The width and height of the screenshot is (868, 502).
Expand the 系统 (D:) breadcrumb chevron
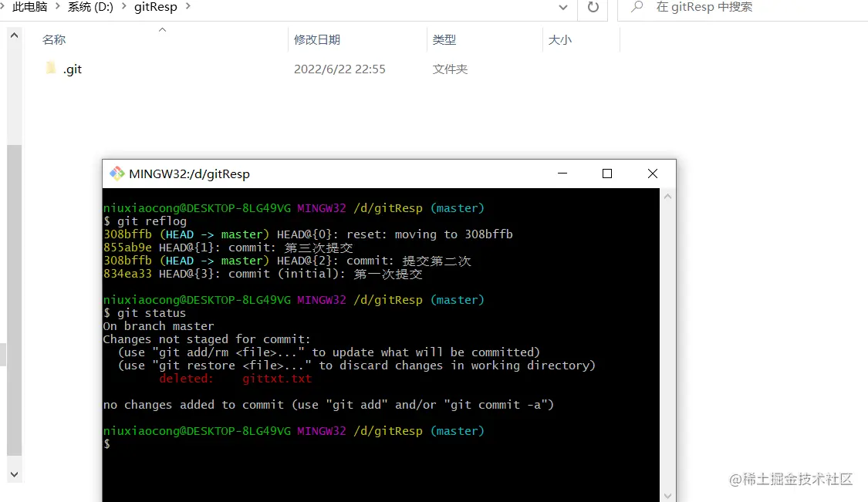[x=123, y=7]
